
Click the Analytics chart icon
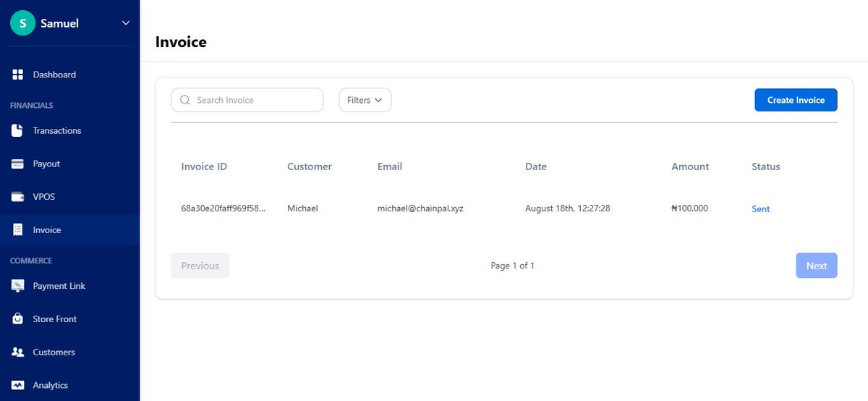(x=18, y=385)
